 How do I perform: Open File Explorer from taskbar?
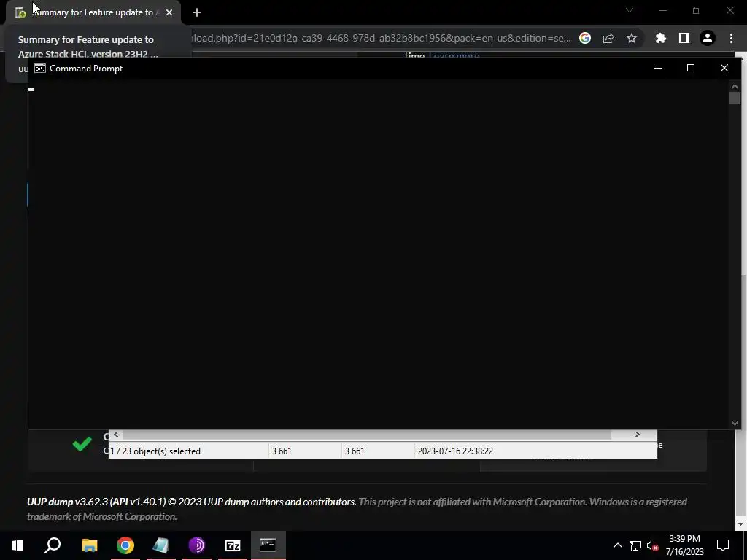[89, 545]
